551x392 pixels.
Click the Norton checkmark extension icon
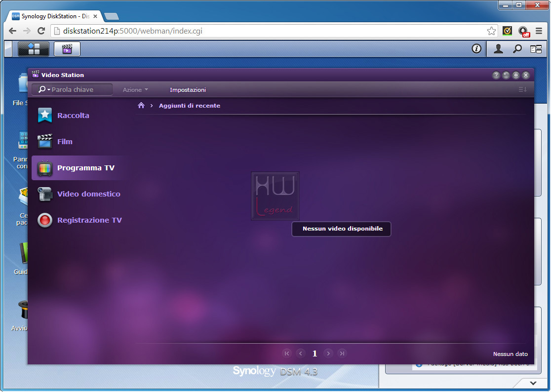pyautogui.click(x=507, y=31)
